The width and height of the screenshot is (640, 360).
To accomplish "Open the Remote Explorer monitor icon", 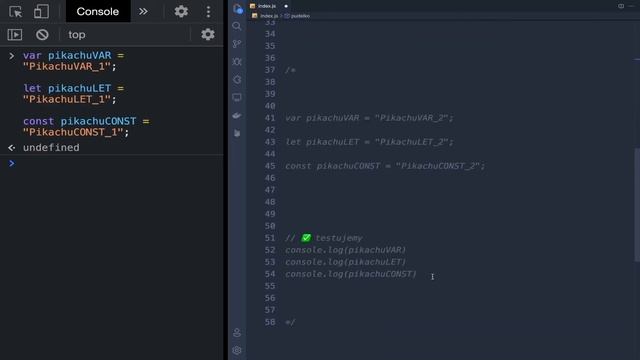I will point(237,98).
